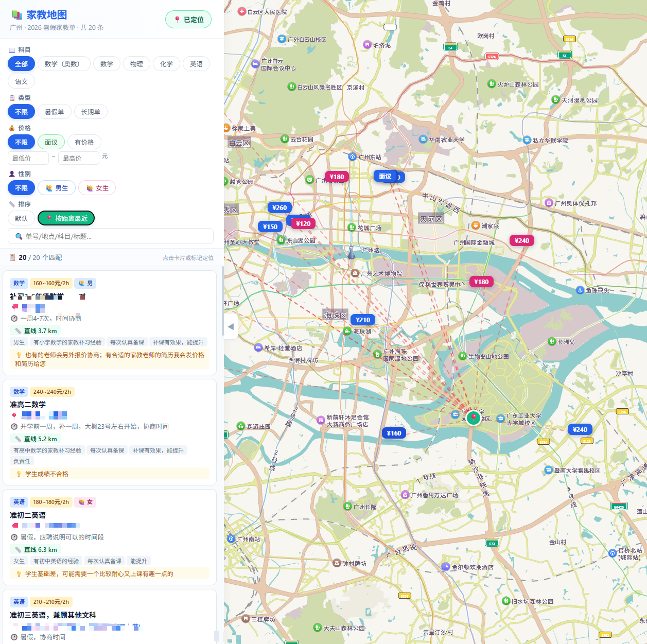Select the 物理 subject filter
Image resolution: width=647 pixels, height=644 pixels.
coord(136,64)
